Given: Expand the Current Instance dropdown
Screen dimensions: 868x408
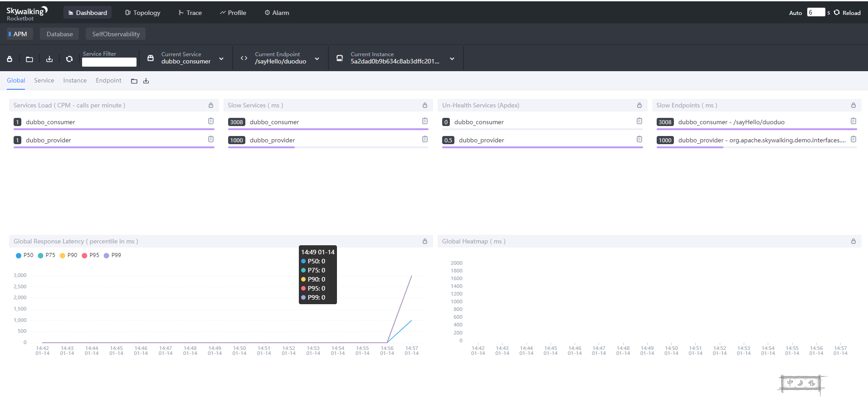Looking at the screenshot, I should click(452, 59).
